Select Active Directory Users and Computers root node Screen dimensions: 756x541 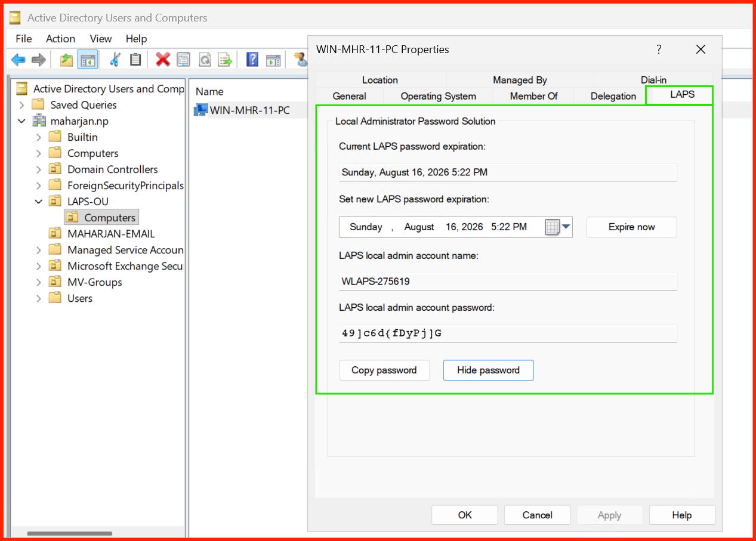[108, 89]
